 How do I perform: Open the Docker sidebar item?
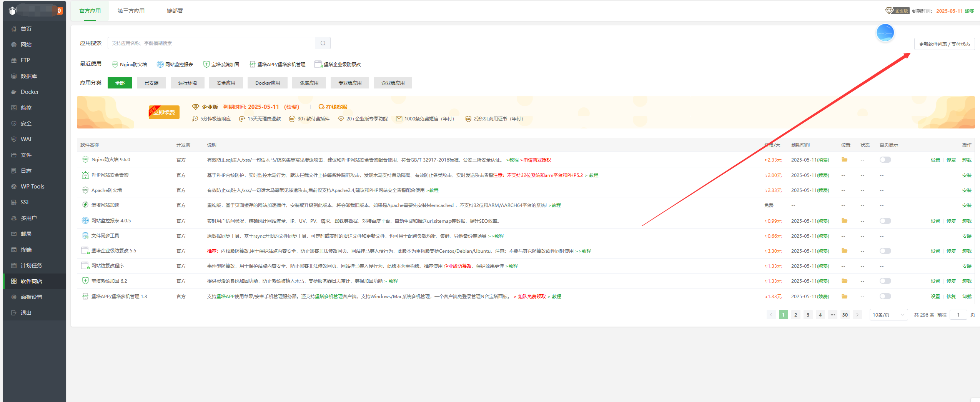pyautogui.click(x=35, y=92)
